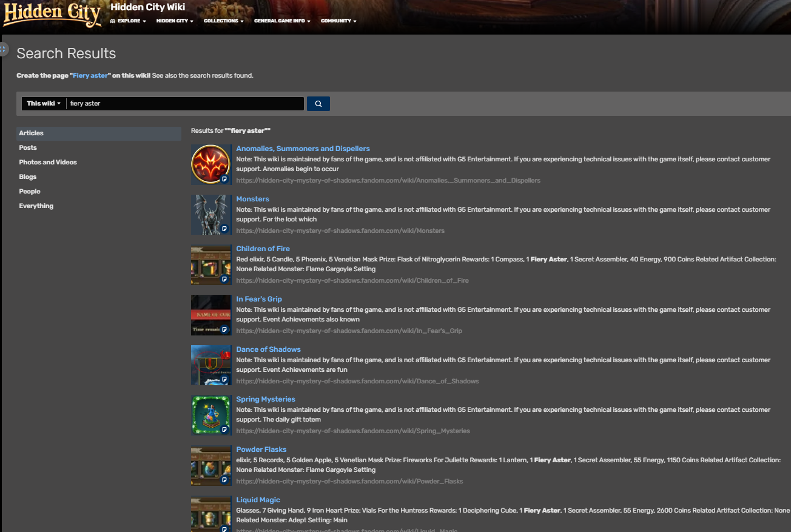Expand the Hidden City menu
791x532 pixels.
[x=175, y=21]
